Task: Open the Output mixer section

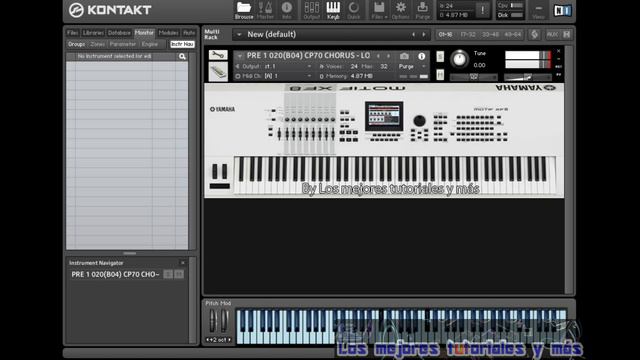Action: tap(312, 10)
